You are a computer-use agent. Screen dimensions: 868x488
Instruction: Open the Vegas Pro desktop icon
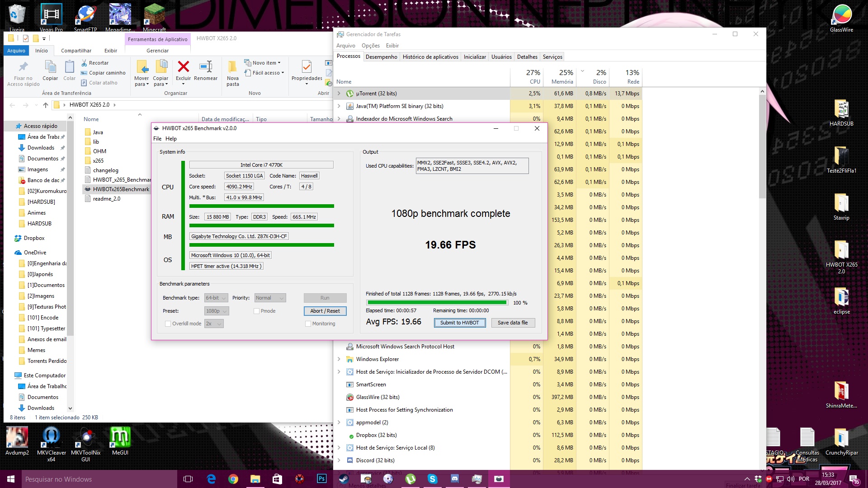(x=51, y=17)
